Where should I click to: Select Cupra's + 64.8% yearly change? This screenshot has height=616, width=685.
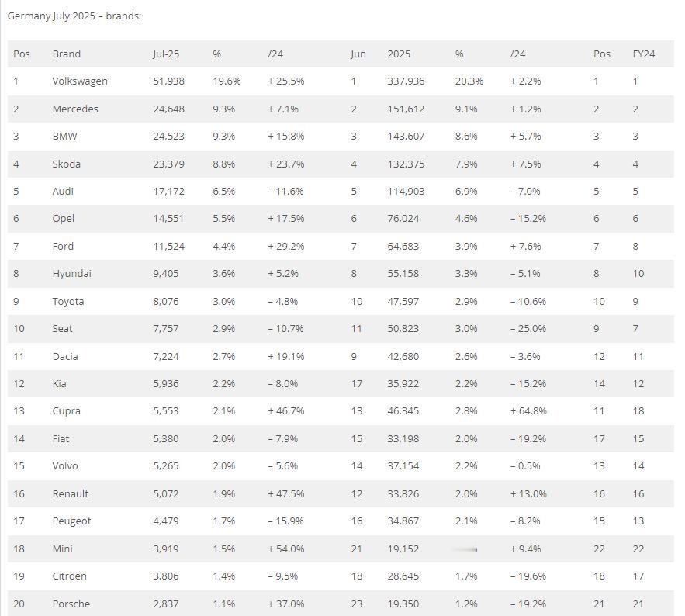(528, 411)
